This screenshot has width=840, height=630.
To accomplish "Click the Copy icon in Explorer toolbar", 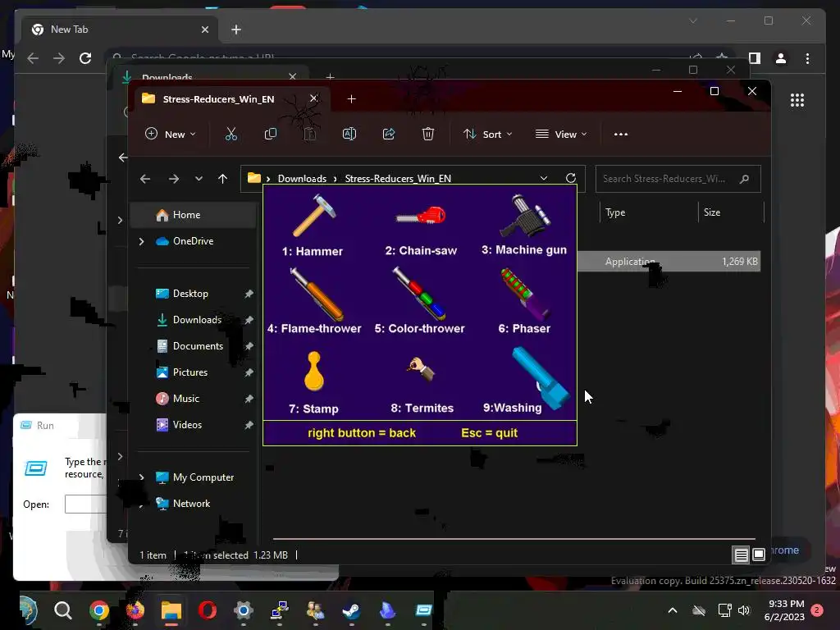I will [x=271, y=134].
